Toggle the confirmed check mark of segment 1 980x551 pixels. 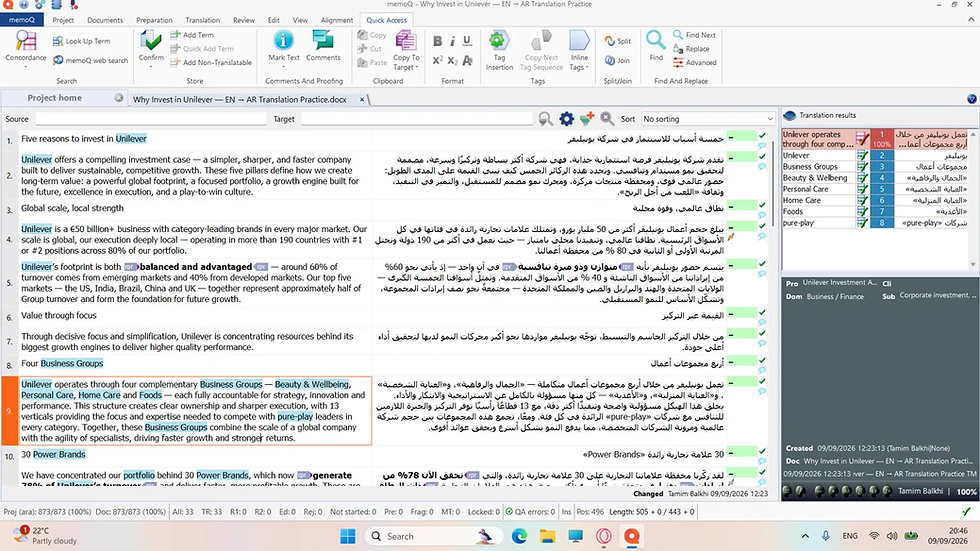pyautogui.click(x=762, y=136)
